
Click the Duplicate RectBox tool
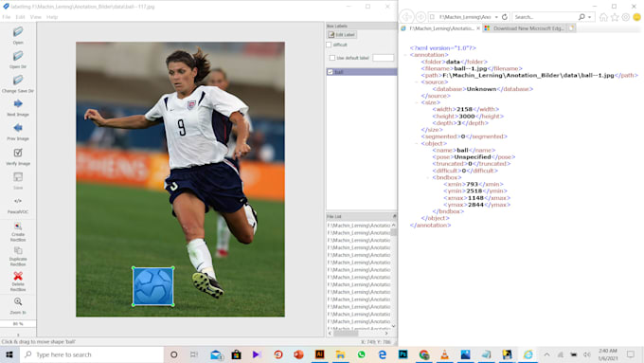pyautogui.click(x=18, y=251)
